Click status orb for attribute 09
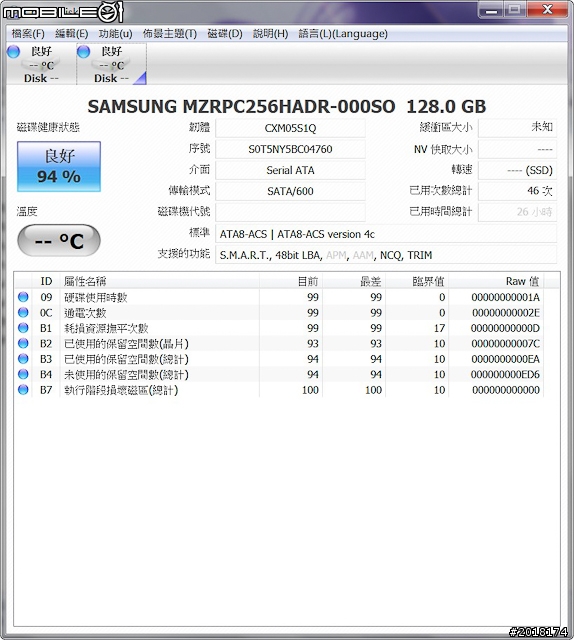Image resolution: width=574 pixels, height=640 pixels. click(x=23, y=297)
